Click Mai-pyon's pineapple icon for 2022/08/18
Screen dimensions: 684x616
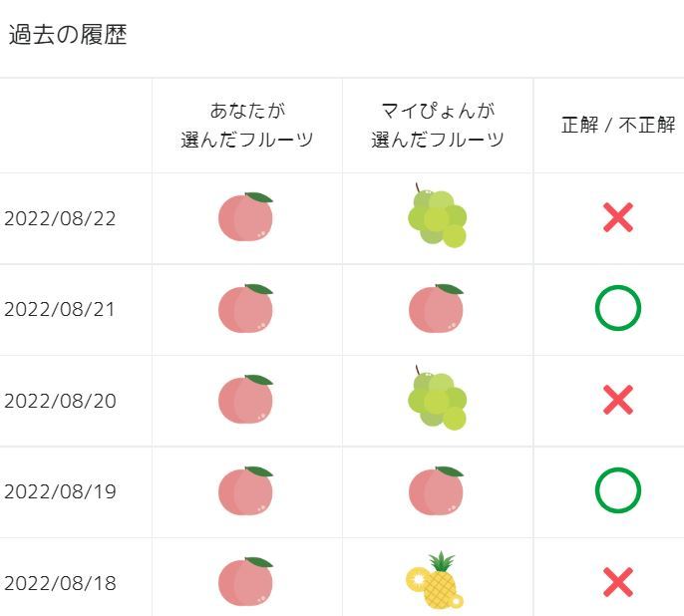point(437,581)
